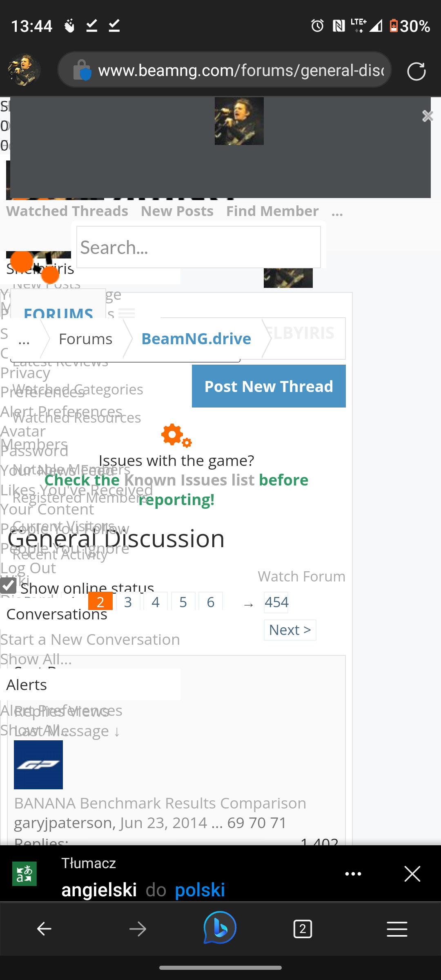Expand the navigation ellipsis after Find Member

pyautogui.click(x=337, y=212)
